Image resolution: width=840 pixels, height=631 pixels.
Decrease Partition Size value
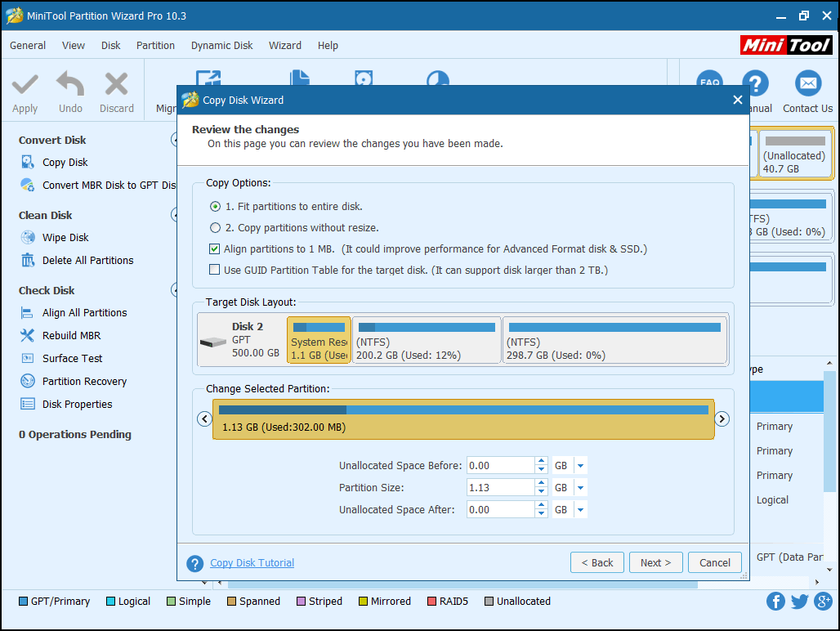coord(542,492)
